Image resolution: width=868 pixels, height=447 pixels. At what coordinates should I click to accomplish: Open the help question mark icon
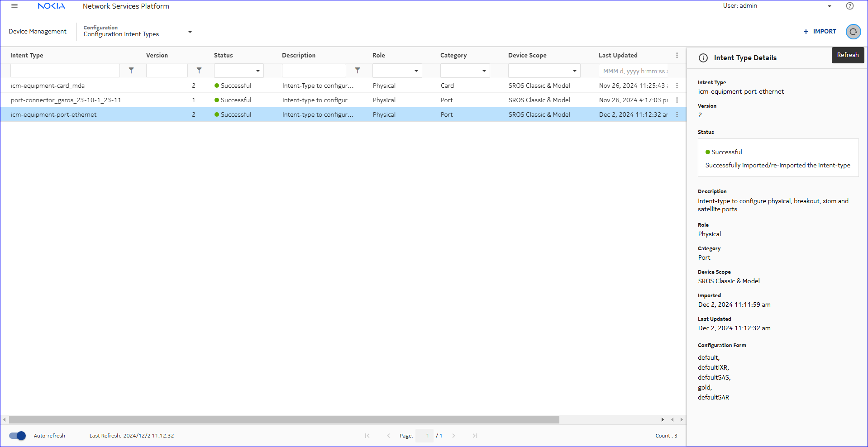(x=849, y=6)
